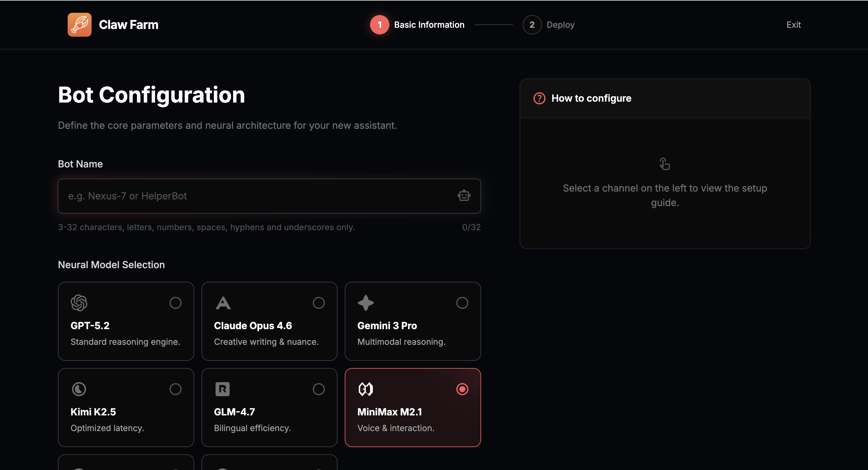Click the robot icon in the Bot Name field
The height and width of the screenshot is (470, 868).
click(x=464, y=195)
